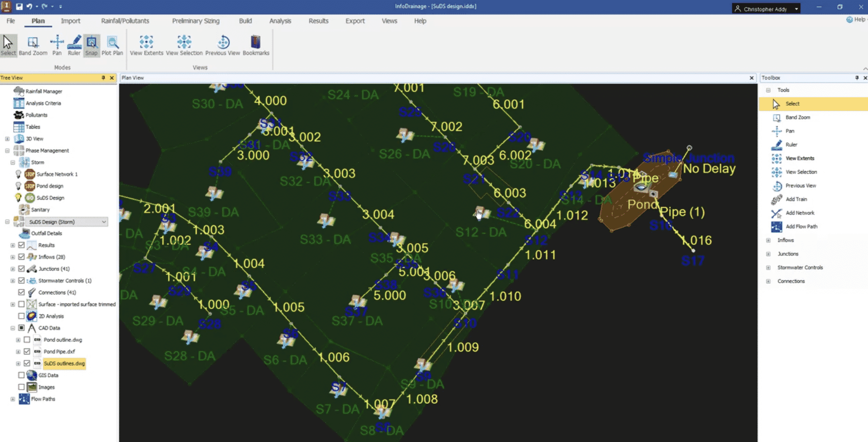868x442 pixels.
Task: Pin the Toolbox panel
Action: click(857, 78)
